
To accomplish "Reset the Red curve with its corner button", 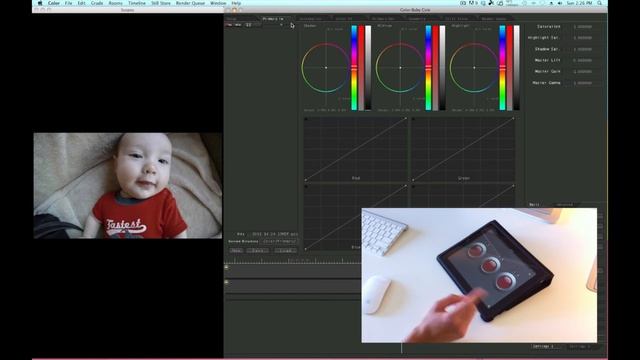I will (306, 119).
